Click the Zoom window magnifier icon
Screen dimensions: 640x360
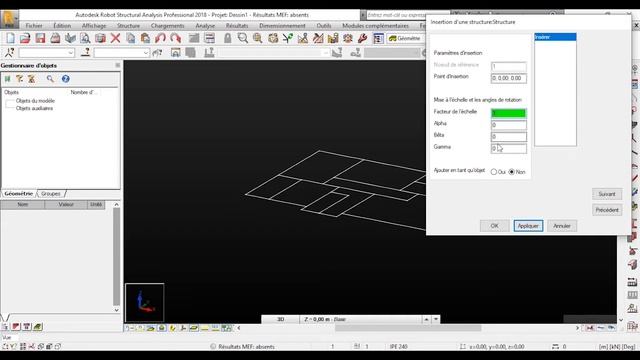point(242,38)
